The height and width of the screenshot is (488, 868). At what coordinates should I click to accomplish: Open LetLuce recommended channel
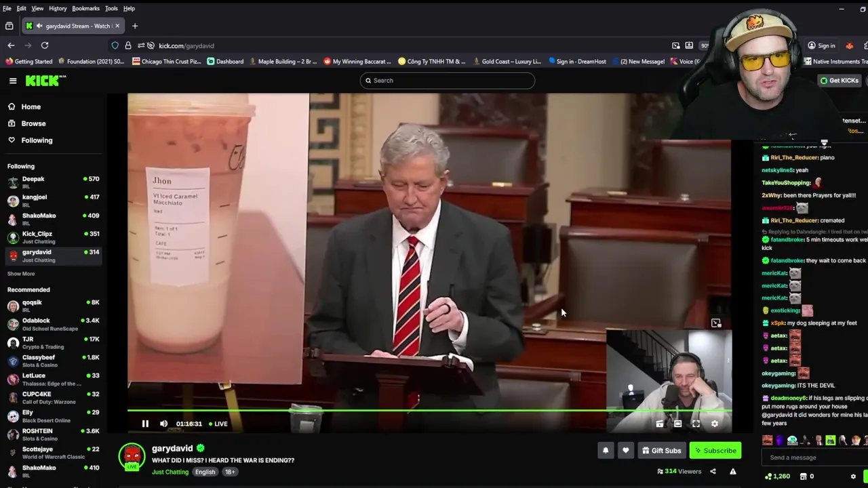(53, 379)
